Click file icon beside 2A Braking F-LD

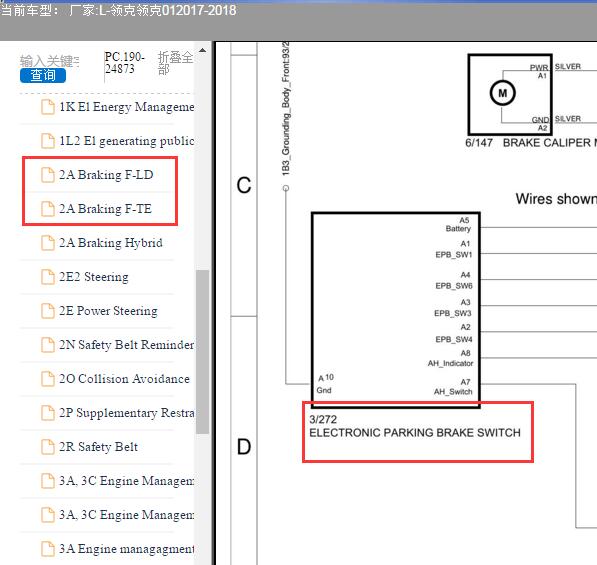[x=48, y=175]
